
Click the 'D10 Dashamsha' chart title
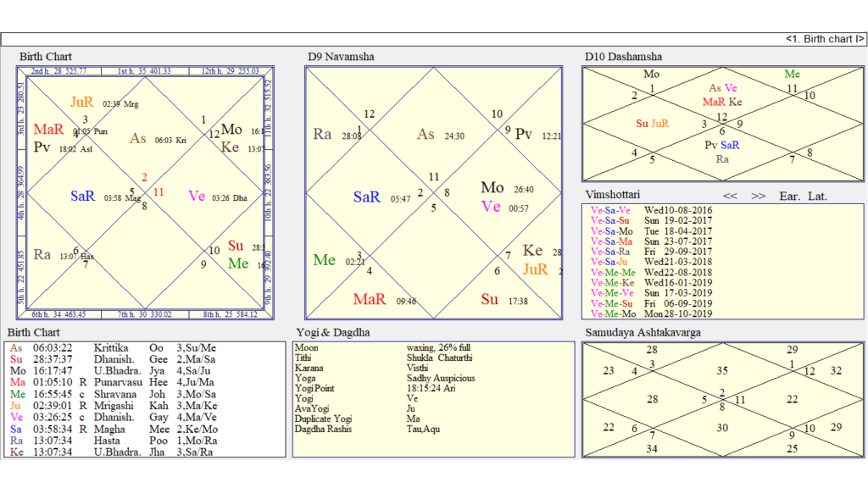(623, 57)
